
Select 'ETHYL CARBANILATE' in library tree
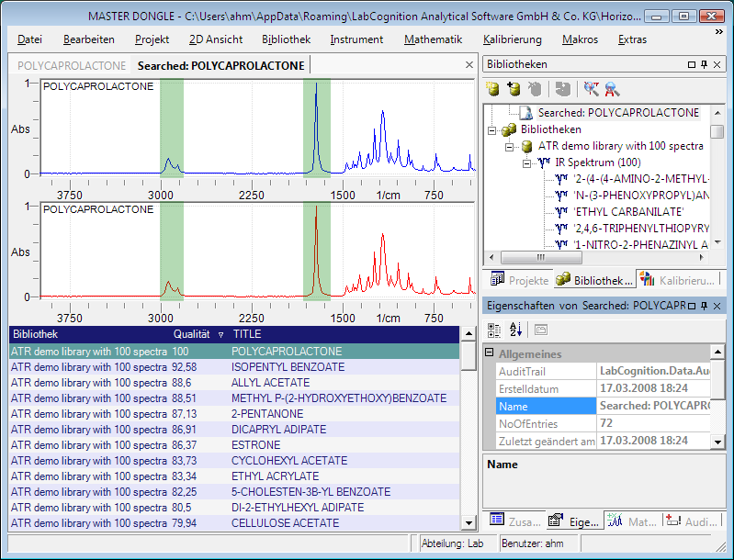(x=630, y=211)
